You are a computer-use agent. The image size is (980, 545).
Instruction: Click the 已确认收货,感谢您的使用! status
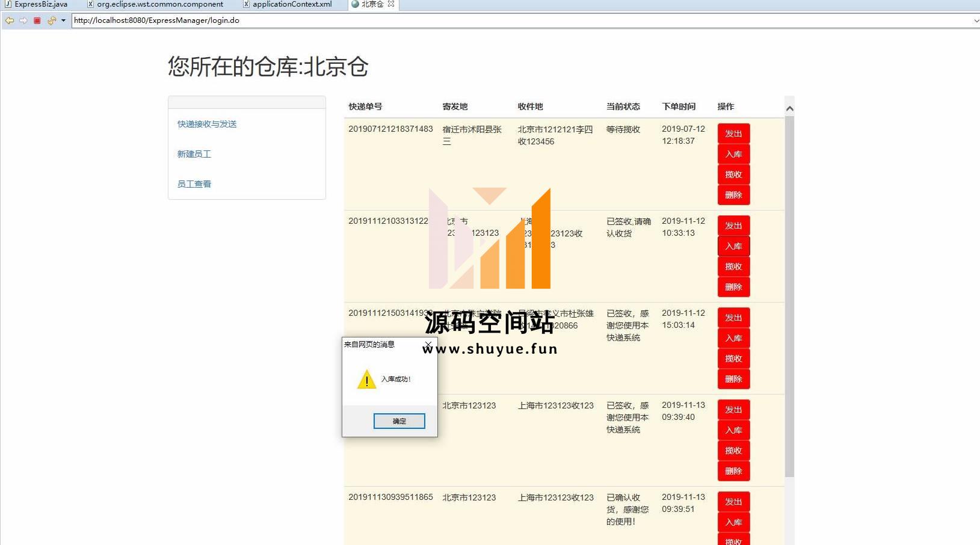[627, 510]
